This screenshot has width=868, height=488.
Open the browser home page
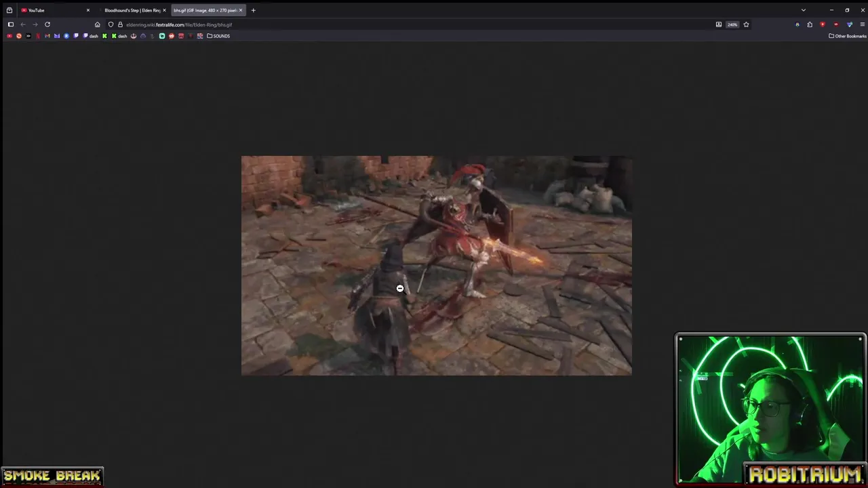97,24
